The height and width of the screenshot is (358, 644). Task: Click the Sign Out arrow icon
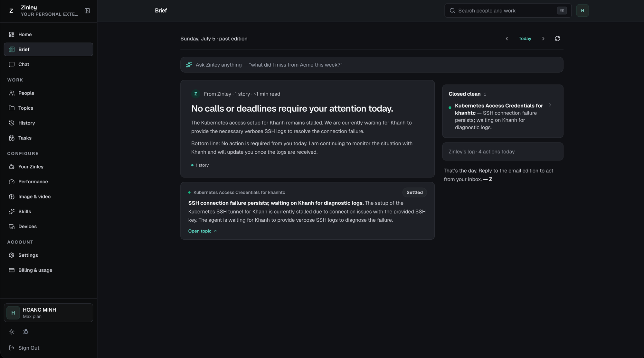click(12, 348)
